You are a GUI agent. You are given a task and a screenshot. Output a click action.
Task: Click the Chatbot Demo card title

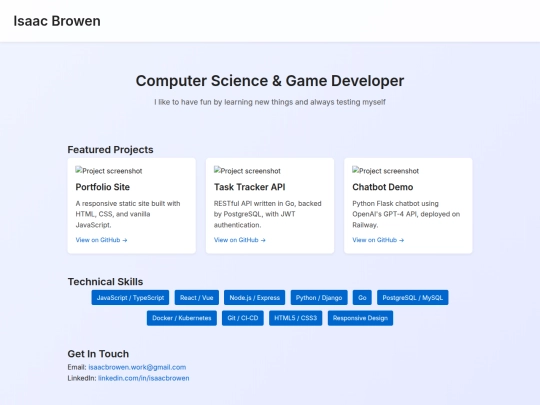(383, 187)
